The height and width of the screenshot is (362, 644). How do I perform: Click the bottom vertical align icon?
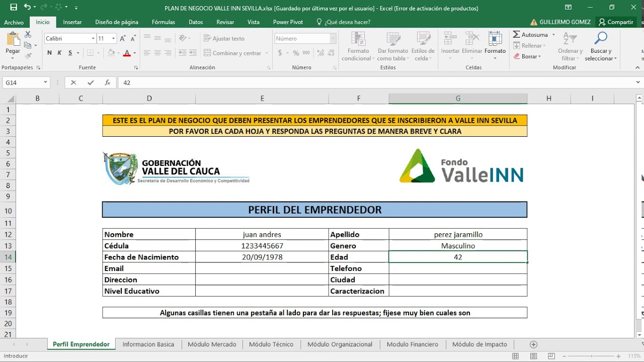coord(168,38)
